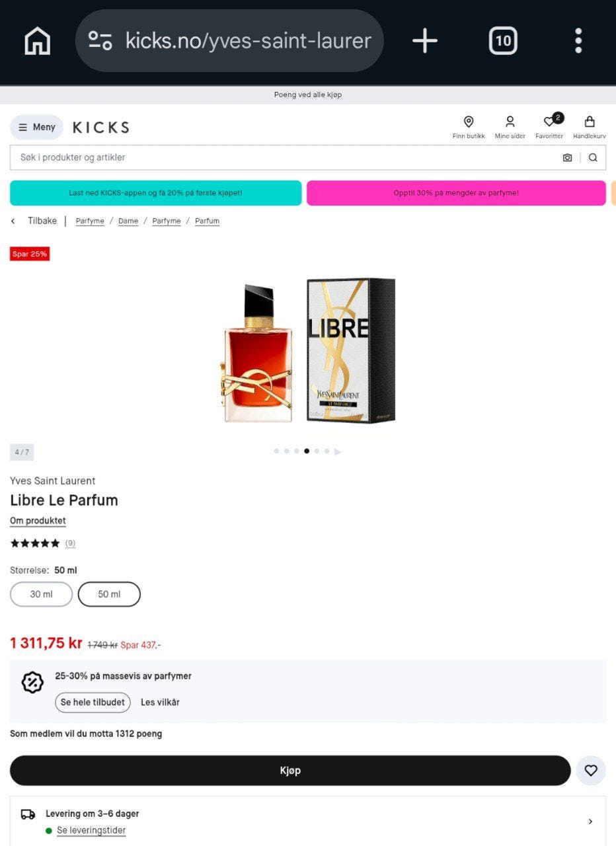Go to Dame breadcrumb category

coord(128,221)
